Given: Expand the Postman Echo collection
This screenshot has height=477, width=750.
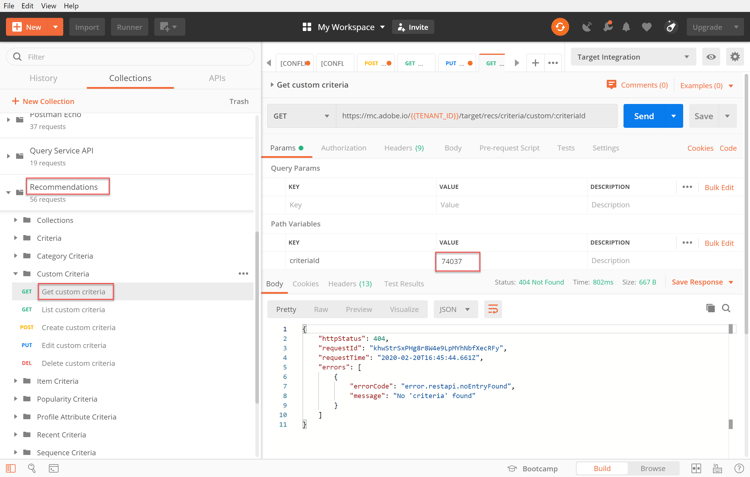Looking at the screenshot, I should (x=8, y=120).
